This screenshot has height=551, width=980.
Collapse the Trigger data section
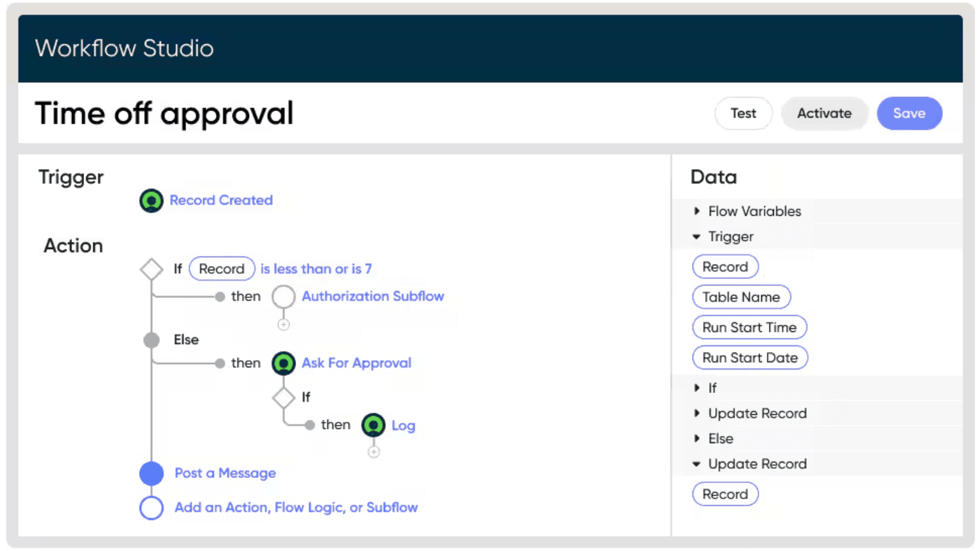coord(697,237)
